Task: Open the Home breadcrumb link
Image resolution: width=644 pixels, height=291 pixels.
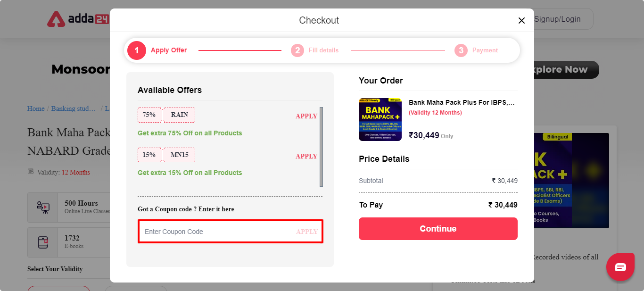Action: pyautogui.click(x=36, y=108)
